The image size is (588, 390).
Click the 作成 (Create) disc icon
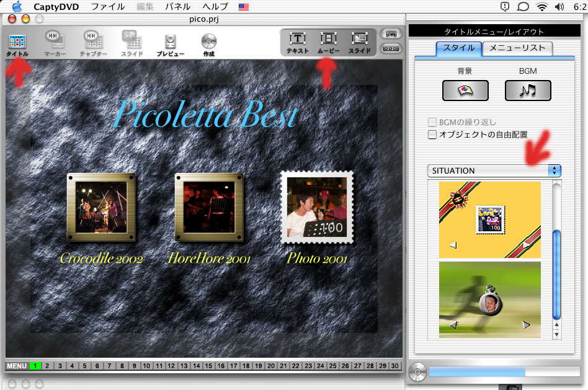[208, 43]
